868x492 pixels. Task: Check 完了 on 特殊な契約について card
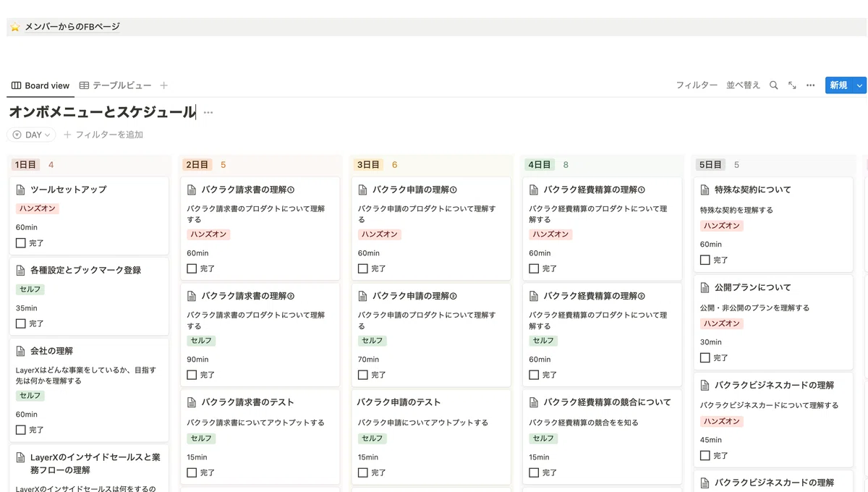tap(705, 260)
